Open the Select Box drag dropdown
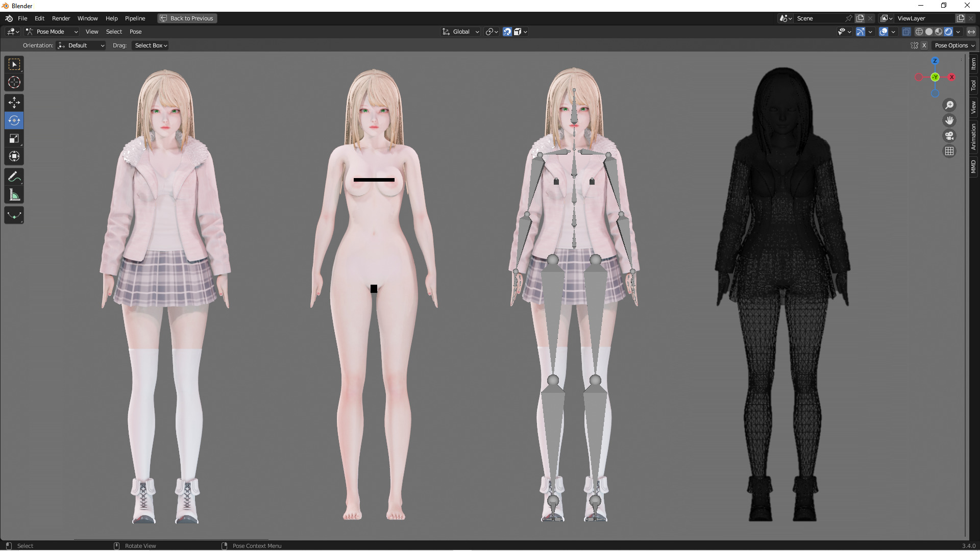Image resolution: width=980 pixels, height=551 pixels. pyautogui.click(x=151, y=45)
